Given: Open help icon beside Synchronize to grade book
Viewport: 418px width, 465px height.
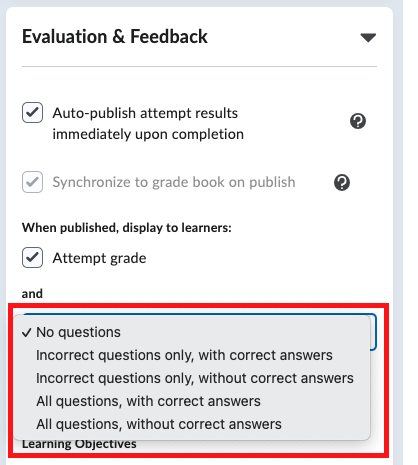Looking at the screenshot, I should click(342, 182).
